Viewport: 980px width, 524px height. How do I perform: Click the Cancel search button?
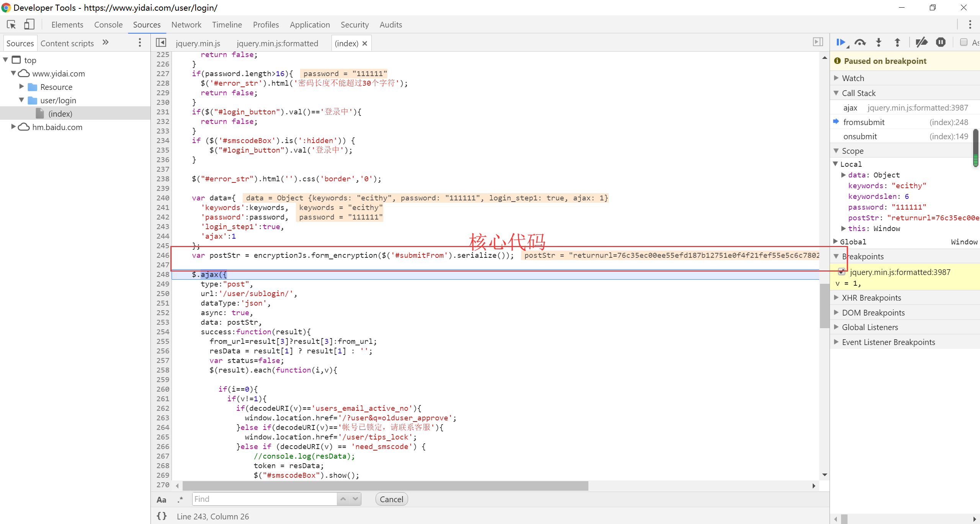391,499
